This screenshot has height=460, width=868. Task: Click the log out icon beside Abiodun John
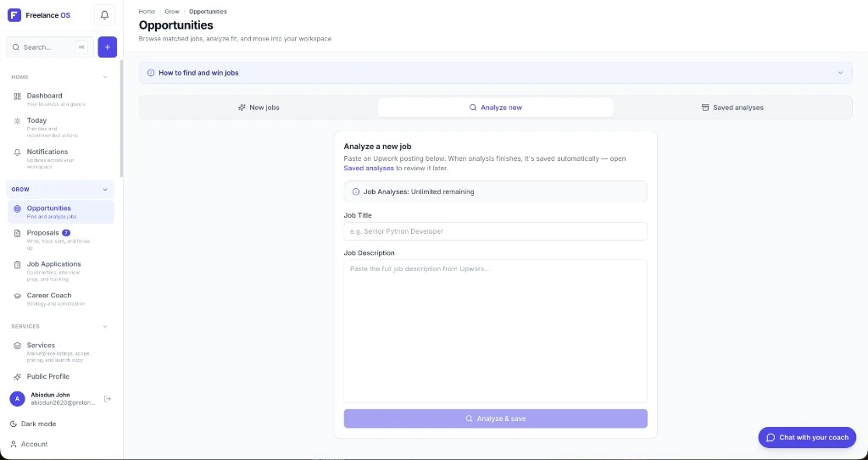pyautogui.click(x=108, y=398)
